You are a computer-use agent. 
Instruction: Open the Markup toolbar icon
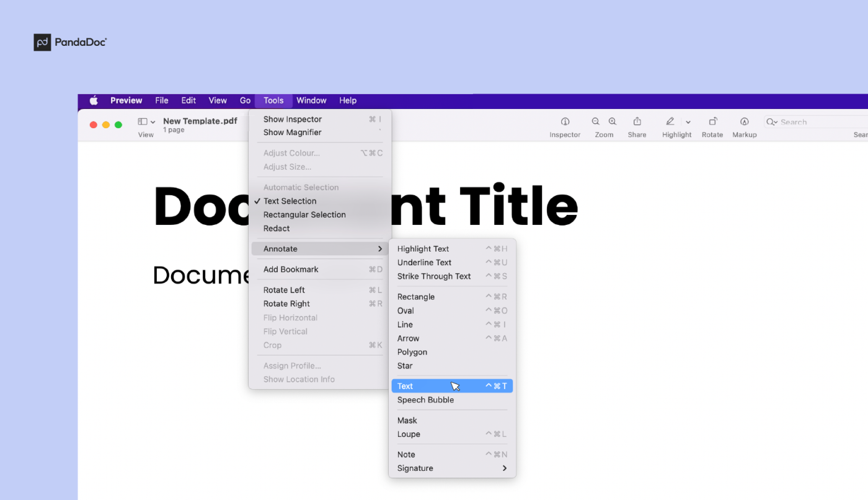[x=744, y=122]
